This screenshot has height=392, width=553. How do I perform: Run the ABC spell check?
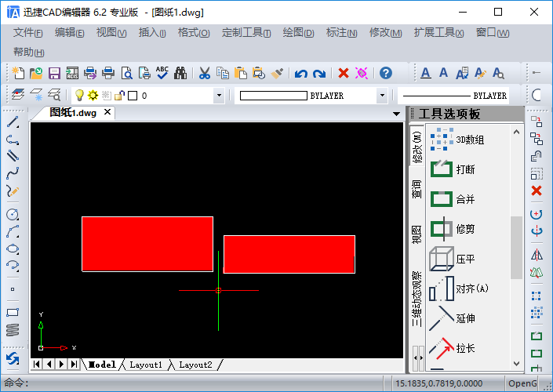coord(162,73)
